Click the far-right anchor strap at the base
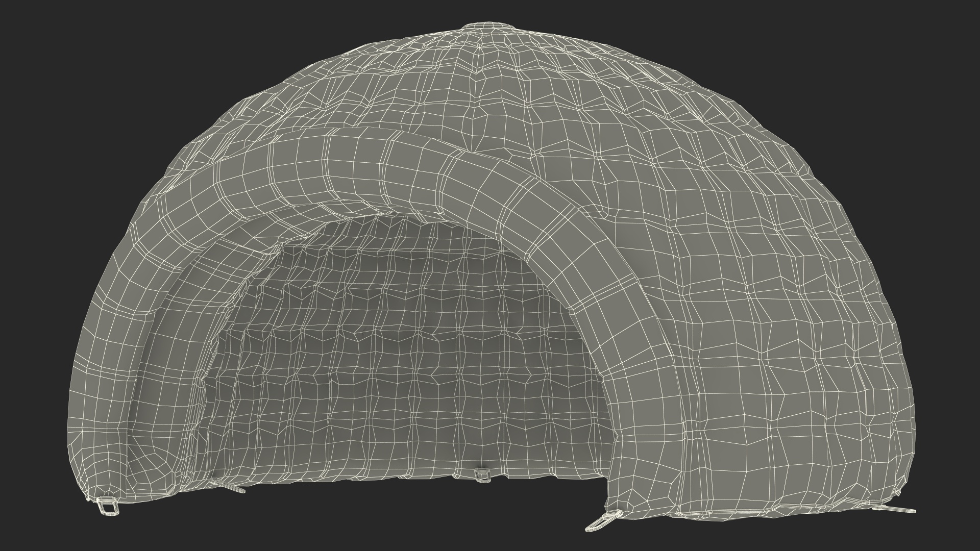The image size is (980, 551). tap(893, 508)
